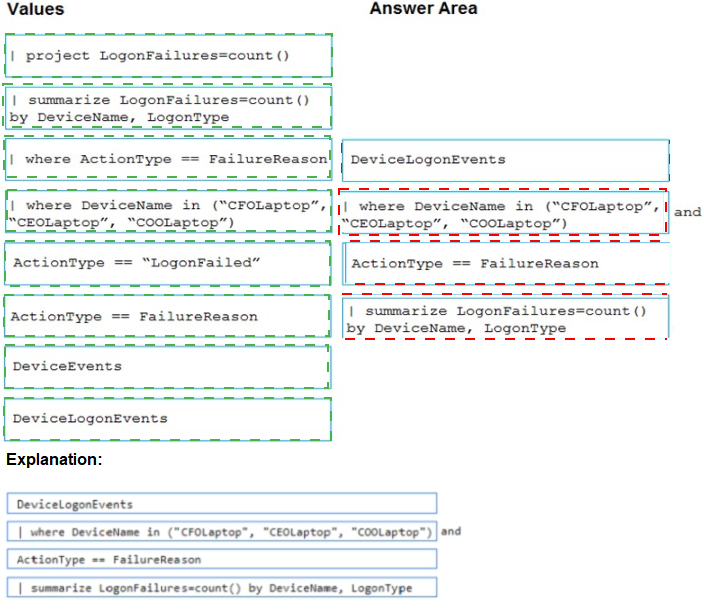Click where DeviceName line in the Explanation section
The height and width of the screenshot is (614, 704).
coord(222,531)
